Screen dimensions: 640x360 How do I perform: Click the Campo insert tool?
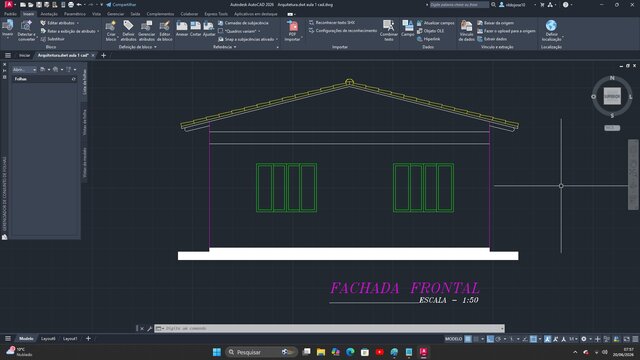click(x=407, y=29)
